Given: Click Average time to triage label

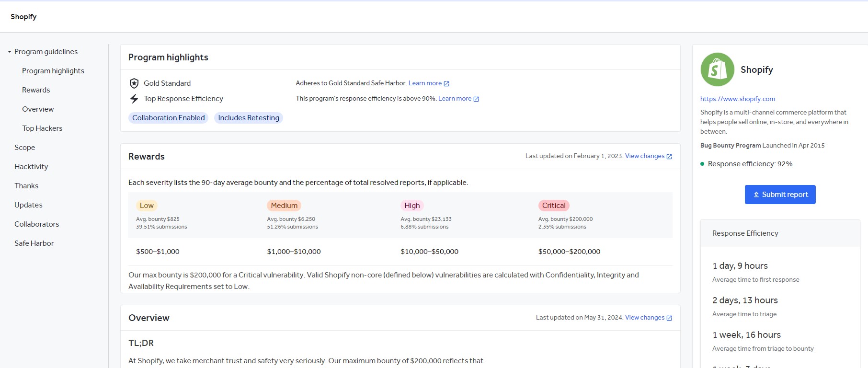Looking at the screenshot, I should (744, 314).
